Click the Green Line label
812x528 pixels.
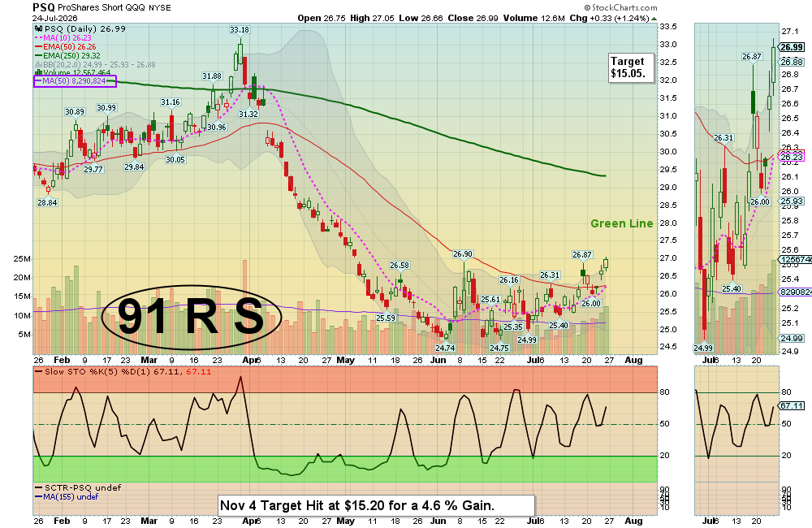pos(621,223)
